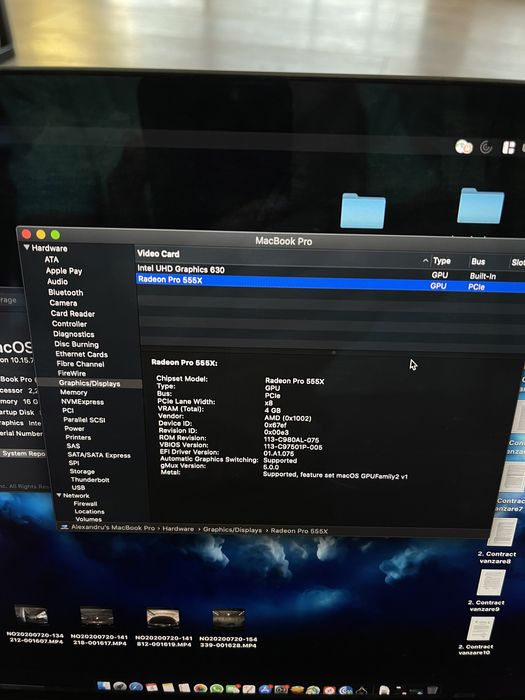This screenshot has width=525, height=700.
Task: Click the VRAM value 4 GB
Action: [x=272, y=410]
